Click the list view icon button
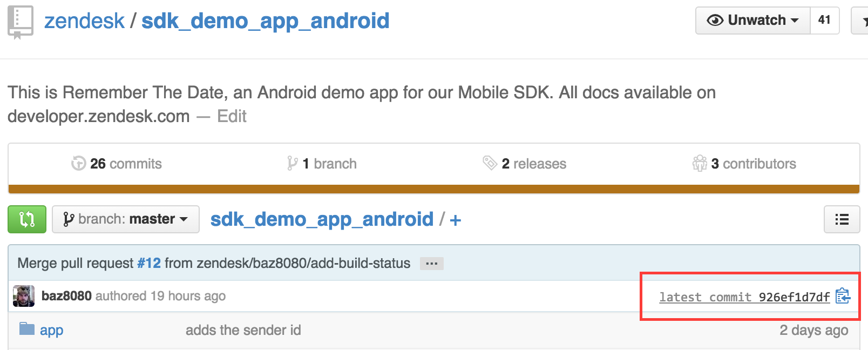This screenshot has width=868, height=350. pos(842,219)
